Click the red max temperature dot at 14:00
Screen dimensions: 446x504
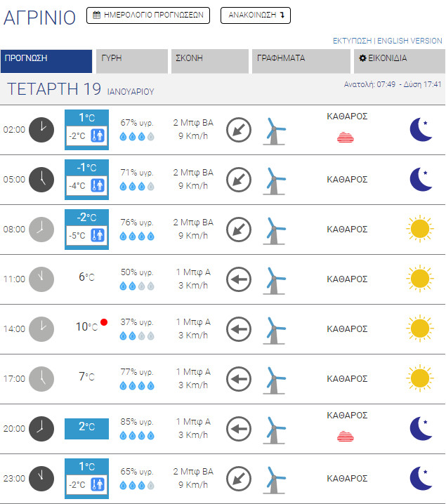point(104,322)
